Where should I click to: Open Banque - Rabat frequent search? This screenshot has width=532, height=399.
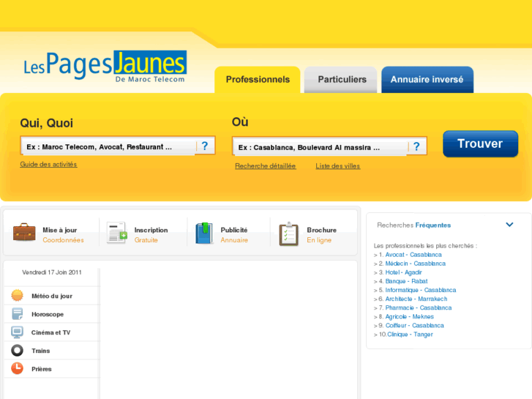point(406,281)
